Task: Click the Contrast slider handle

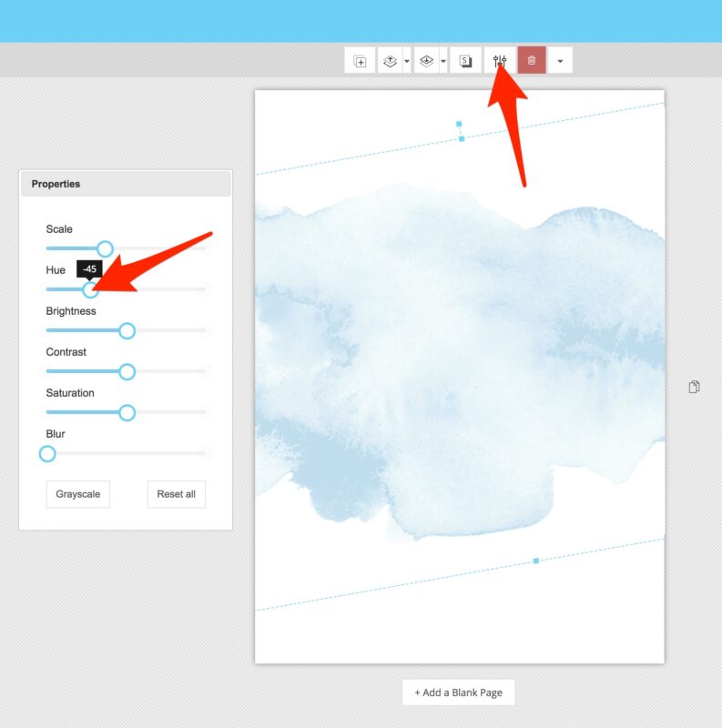Action: (127, 371)
